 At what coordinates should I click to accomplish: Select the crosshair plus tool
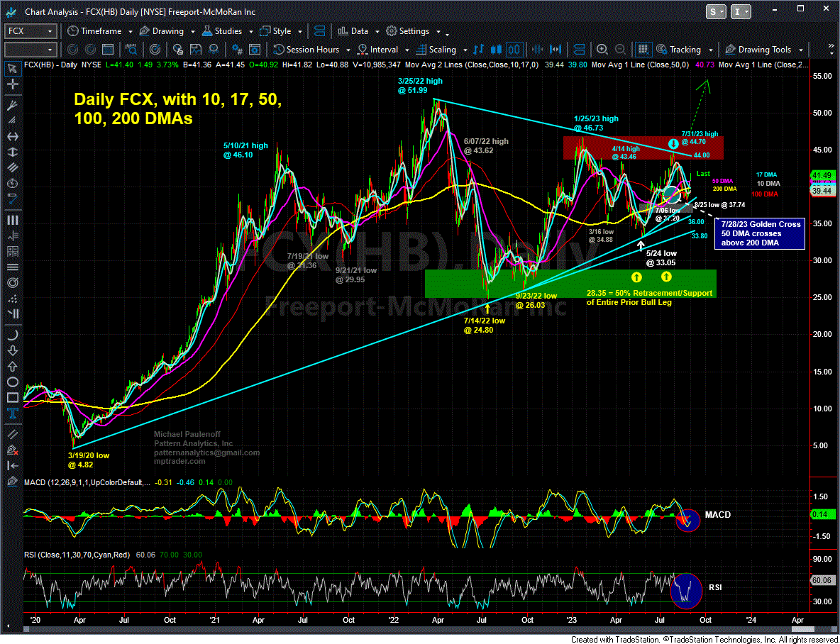click(13, 84)
